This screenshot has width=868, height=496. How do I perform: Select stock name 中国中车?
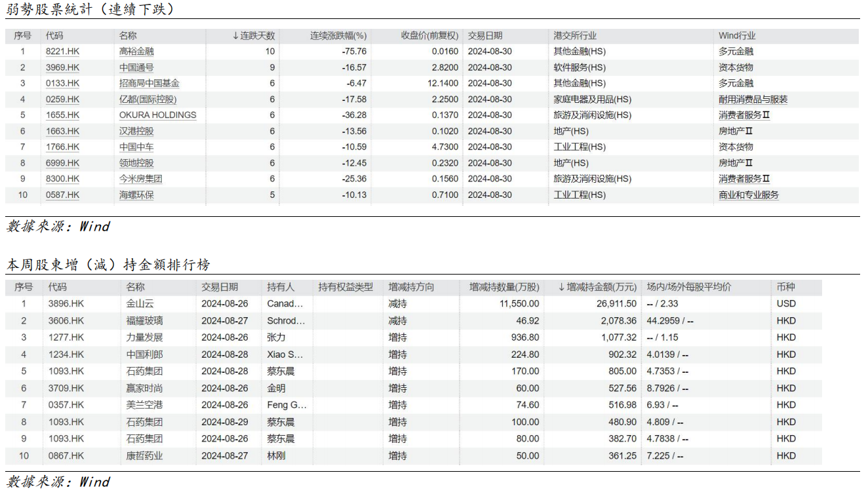(136, 147)
